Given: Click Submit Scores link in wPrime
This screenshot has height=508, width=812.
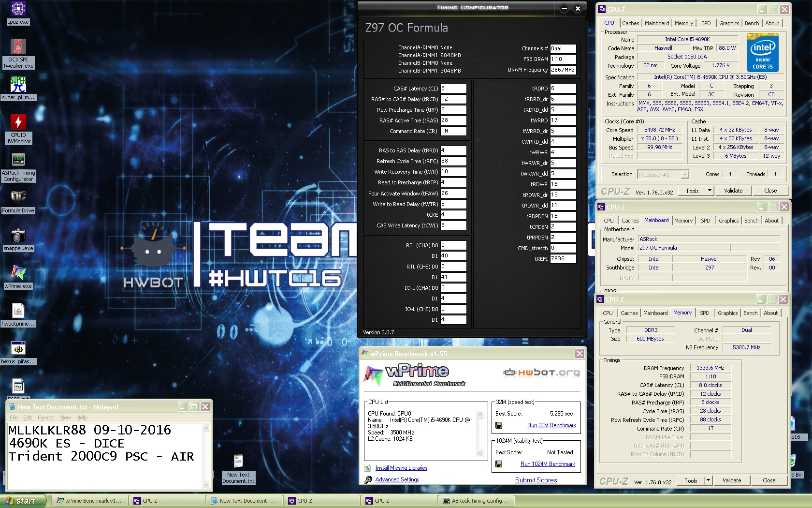Looking at the screenshot, I should [x=536, y=480].
